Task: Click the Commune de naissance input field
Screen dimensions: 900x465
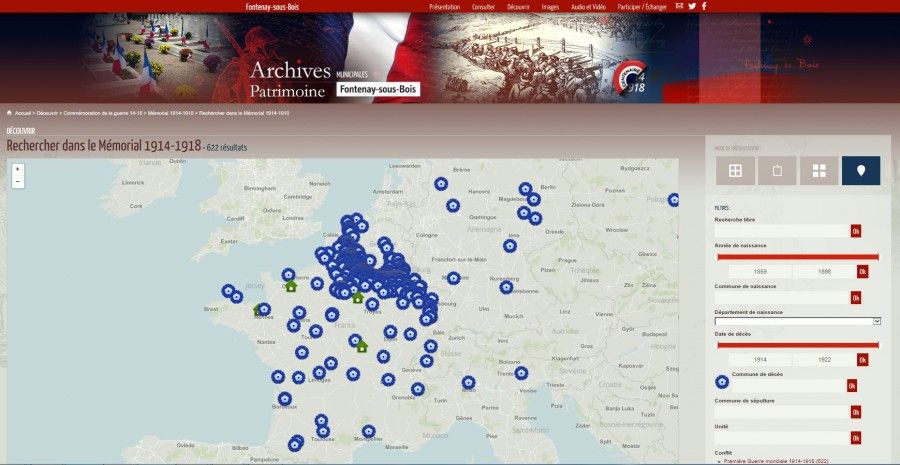Action: coord(782,297)
